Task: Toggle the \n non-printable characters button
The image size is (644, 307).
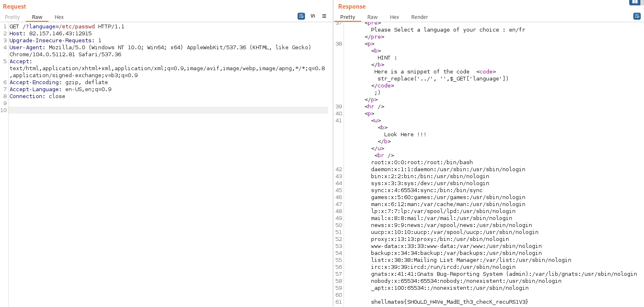Action: point(313,16)
